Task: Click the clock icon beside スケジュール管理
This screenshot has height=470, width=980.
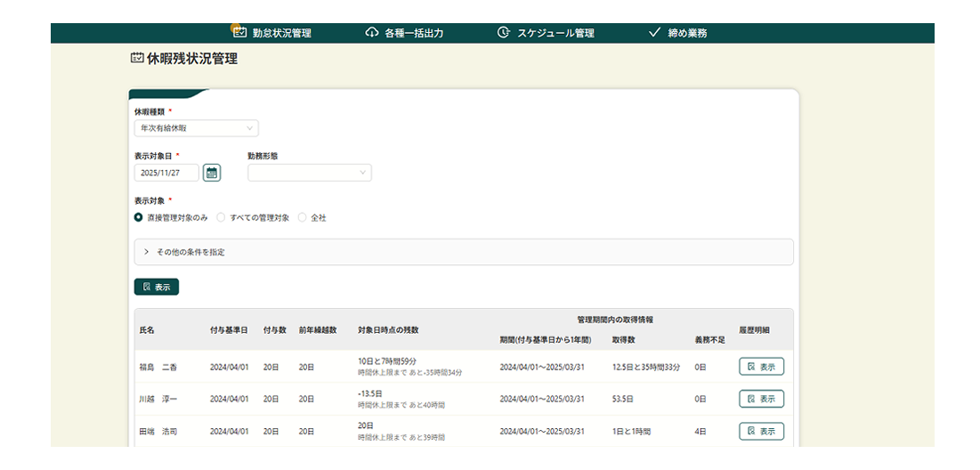Action: coord(504,33)
